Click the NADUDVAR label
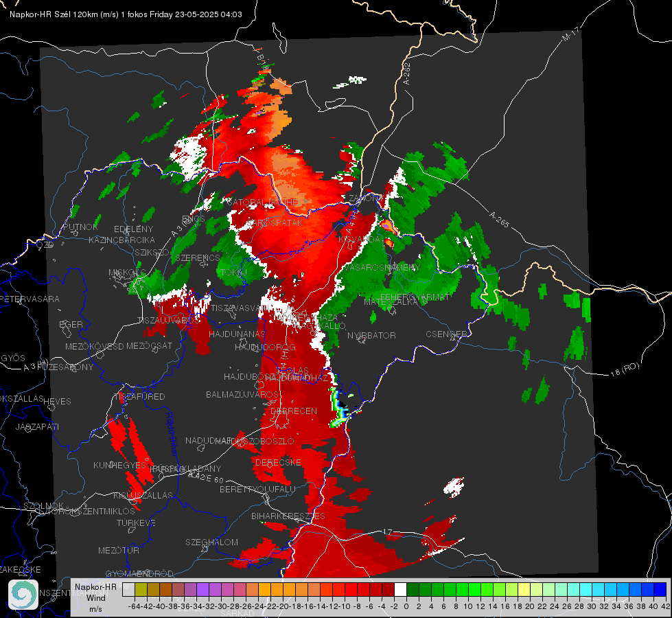This screenshot has height=618, width=672. pyautogui.click(x=208, y=440)
